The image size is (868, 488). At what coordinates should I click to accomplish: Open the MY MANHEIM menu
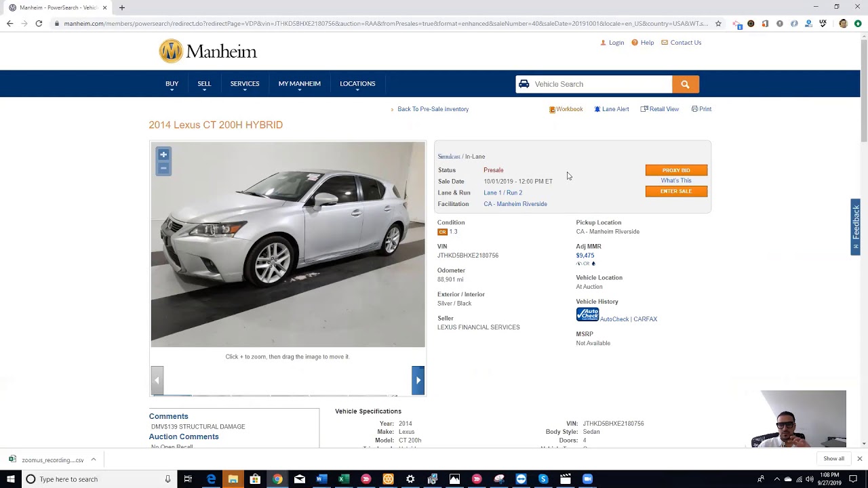(x=300, y=84)
